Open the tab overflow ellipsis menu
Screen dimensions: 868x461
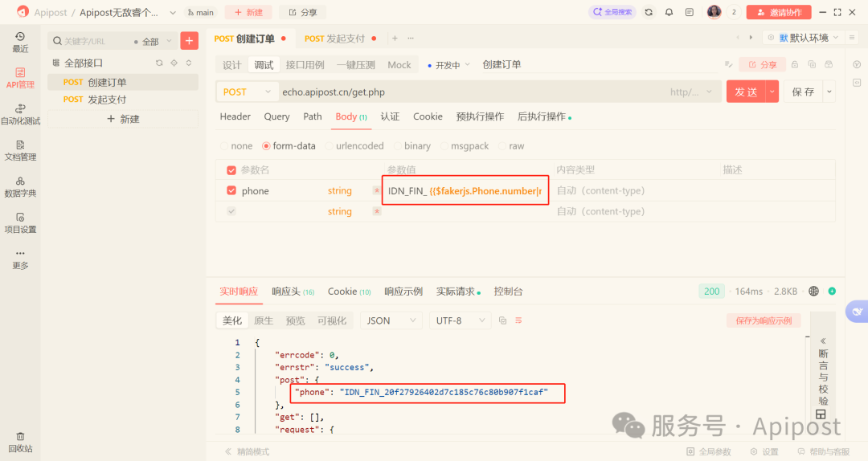tap(411, 39)
